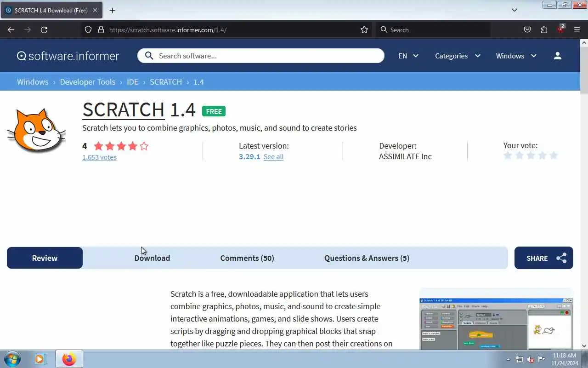
Task: Switch to the Download tab
Action: tap(152, 258)
